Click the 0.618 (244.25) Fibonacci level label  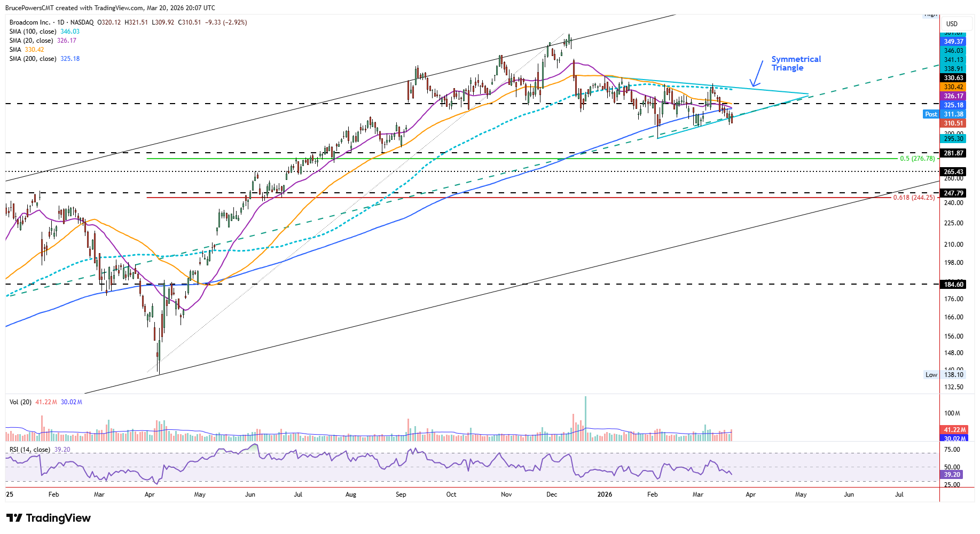pyautogui.click(x=914, y=198)
